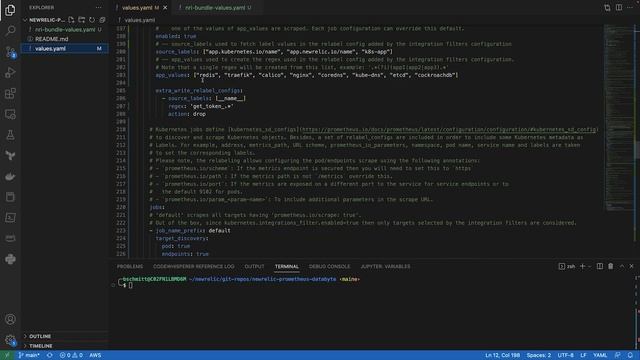Add a new terminal with plus icon
This screenshot has height=360, width=640.
582,266
